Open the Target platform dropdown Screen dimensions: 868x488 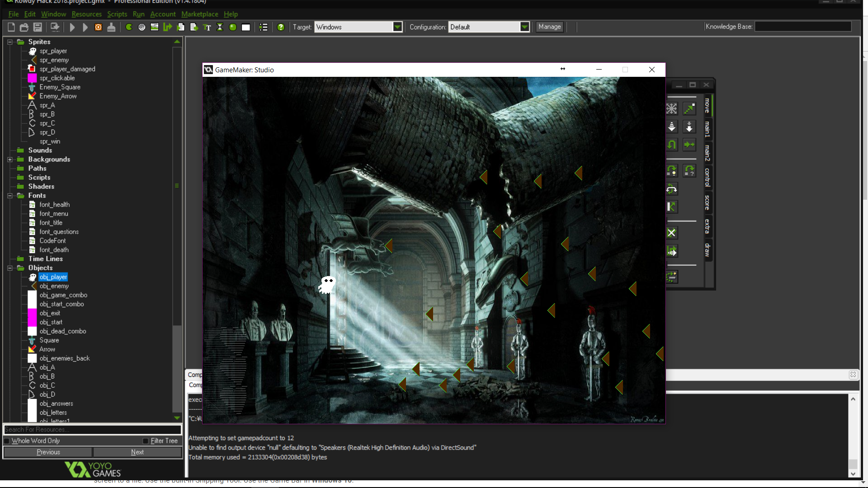[397, 27]
